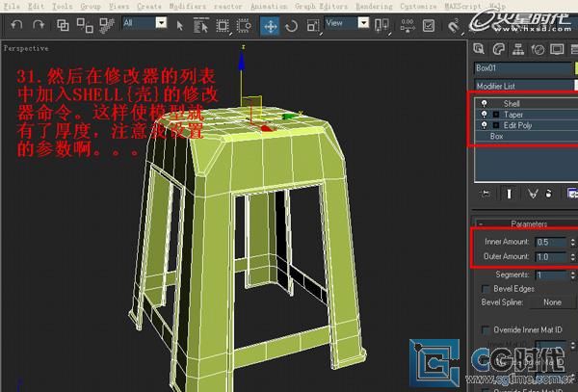Open the Rendering menu
This screenshot has width=578, height=392.
(374, 7)
